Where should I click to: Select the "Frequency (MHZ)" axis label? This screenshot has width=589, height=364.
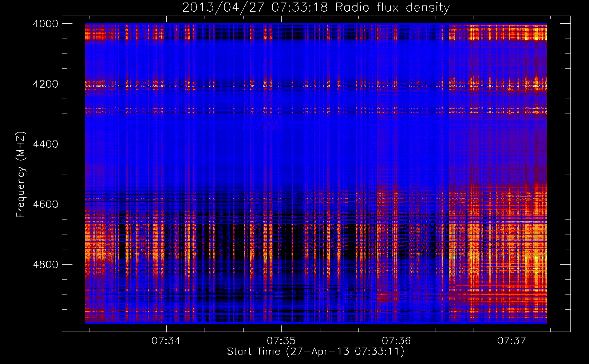click(x=21, y=175)
